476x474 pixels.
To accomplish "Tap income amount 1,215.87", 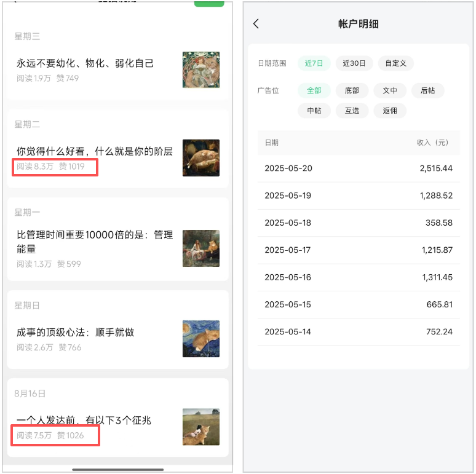I will pyautogui.click(x=437, y=250).
